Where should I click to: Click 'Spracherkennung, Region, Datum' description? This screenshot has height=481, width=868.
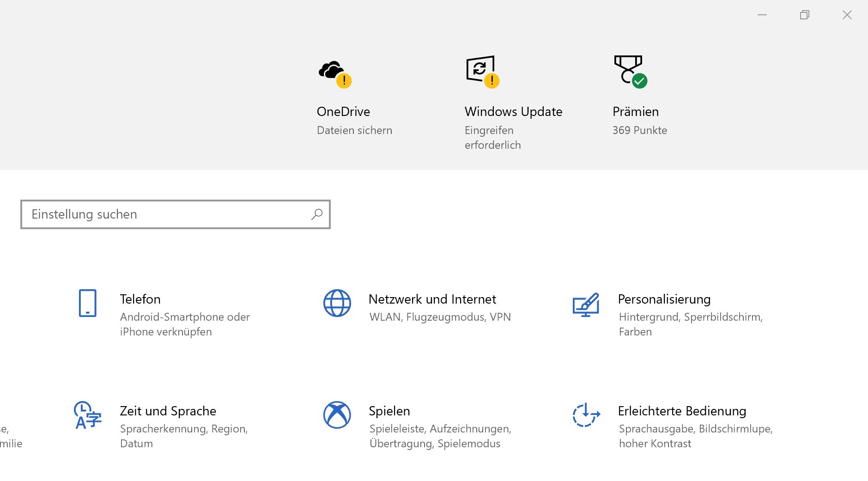(184, 436)
